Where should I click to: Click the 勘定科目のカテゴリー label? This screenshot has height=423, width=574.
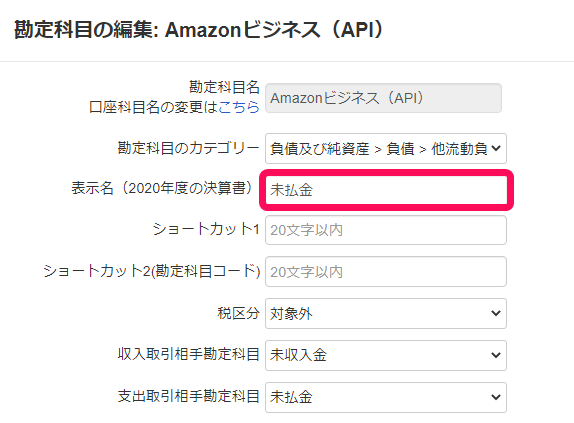coord(189,148)
